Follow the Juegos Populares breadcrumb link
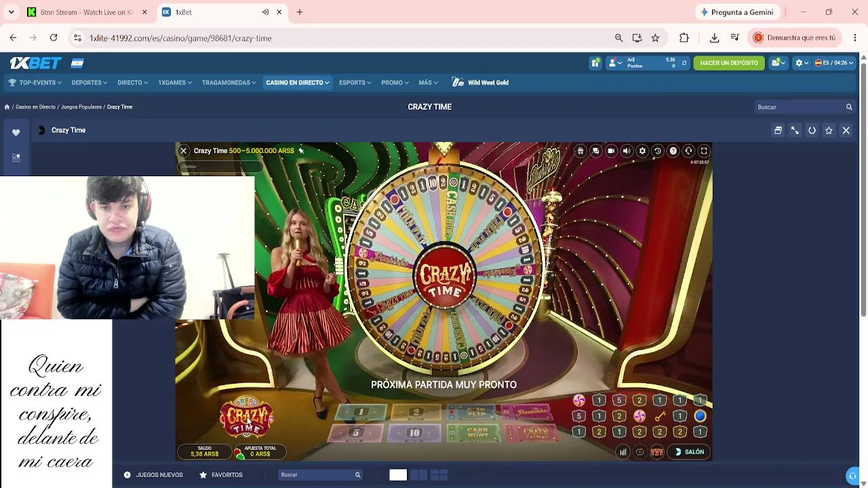 pos(81,107)
